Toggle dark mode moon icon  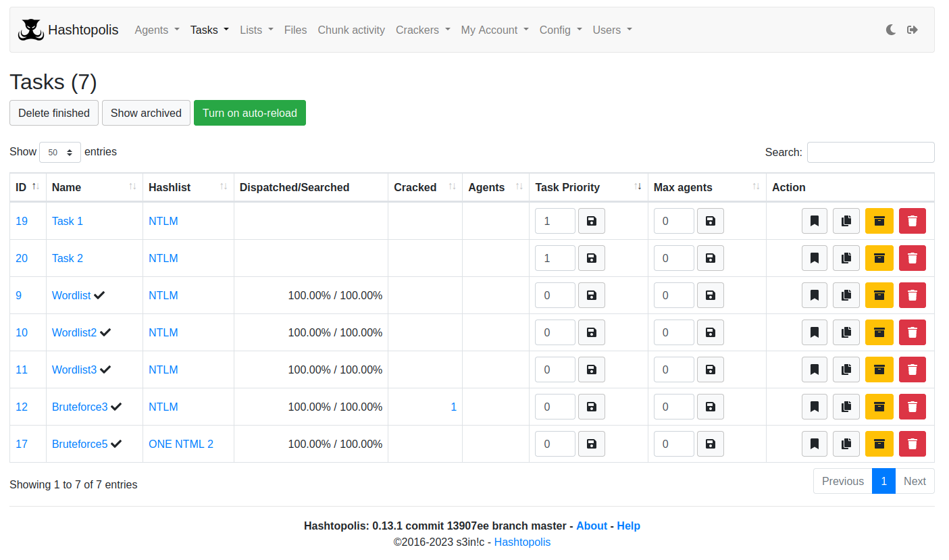point(891,30)
